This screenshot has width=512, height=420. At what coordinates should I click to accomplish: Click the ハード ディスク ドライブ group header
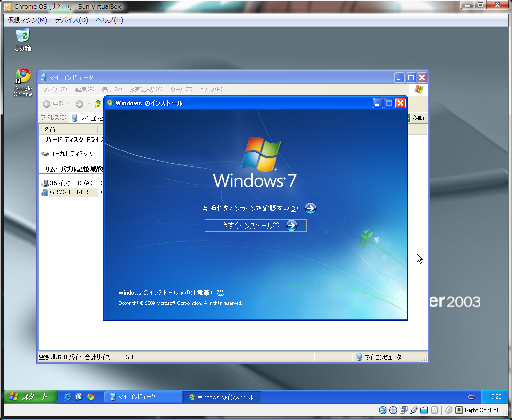pos(74,140)
